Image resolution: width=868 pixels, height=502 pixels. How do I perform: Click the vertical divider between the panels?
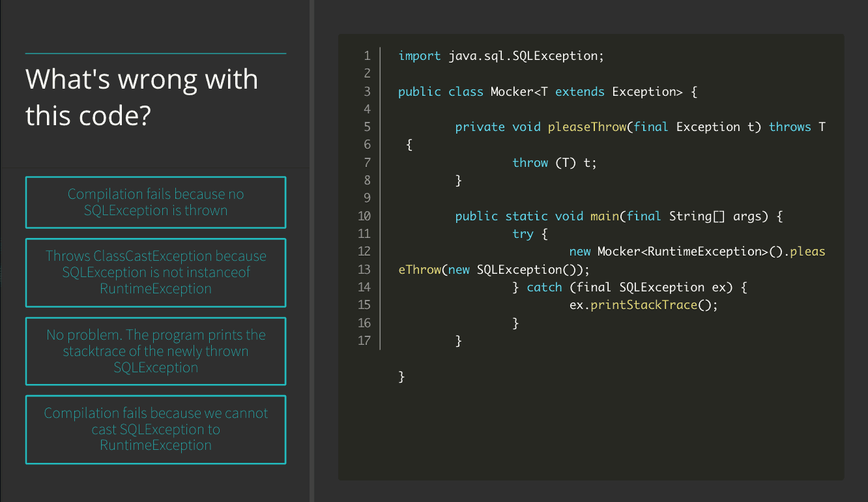(312, 251)
